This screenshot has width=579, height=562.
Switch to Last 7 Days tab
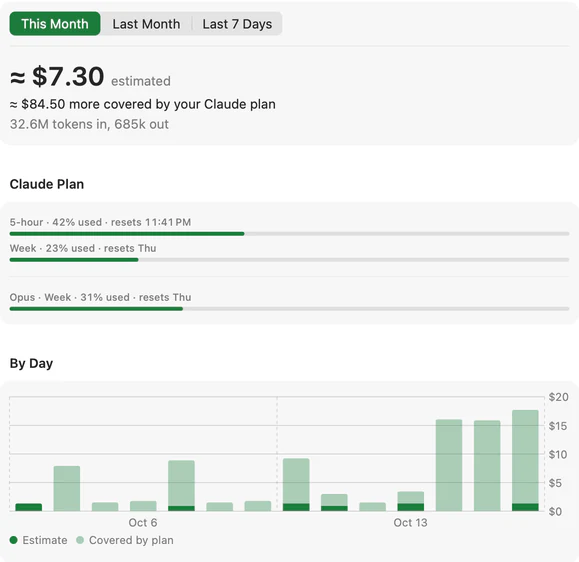point(237,24)
